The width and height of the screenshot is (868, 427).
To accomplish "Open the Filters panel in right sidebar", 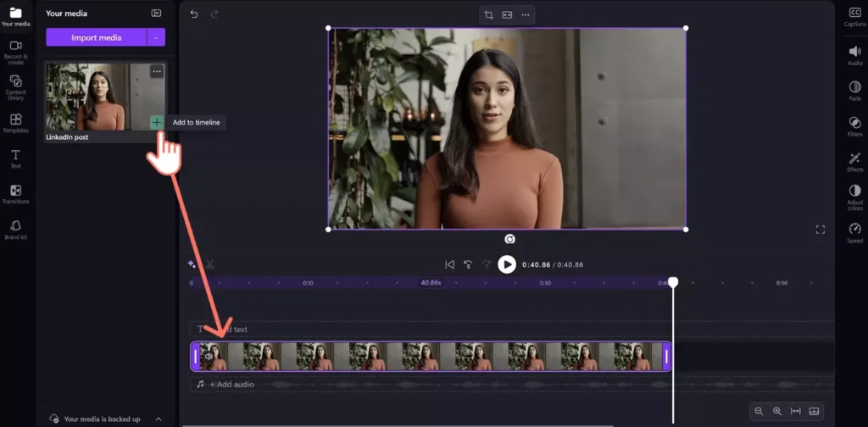I will point(854,126).
